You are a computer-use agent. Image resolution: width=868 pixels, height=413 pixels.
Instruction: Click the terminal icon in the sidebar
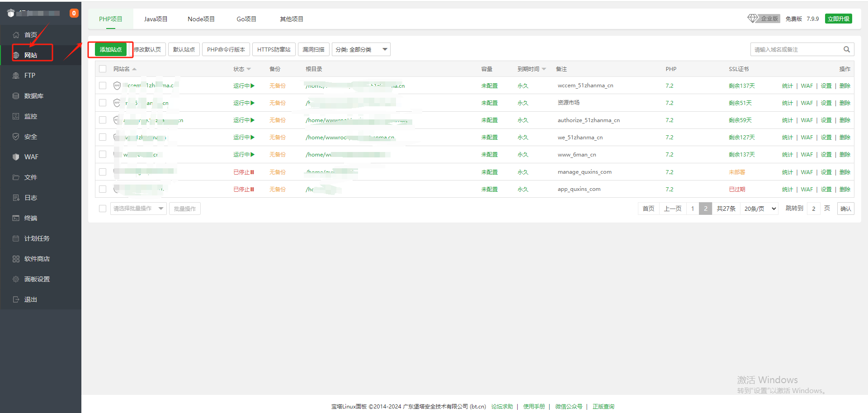click(x=16, y=218)
